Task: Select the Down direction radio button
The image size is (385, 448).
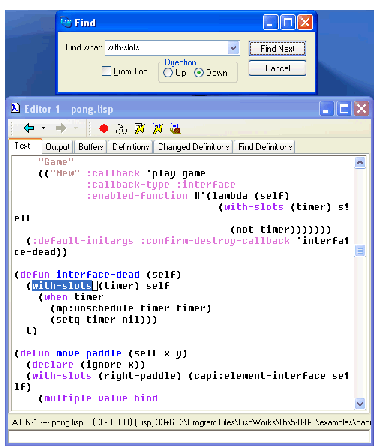Action: (x=199, y=72)
